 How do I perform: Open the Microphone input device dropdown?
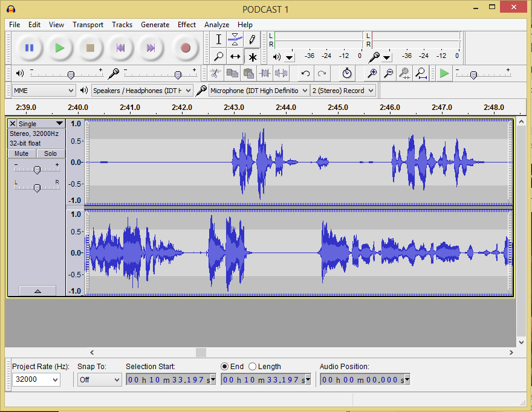[x=259, y=91]
